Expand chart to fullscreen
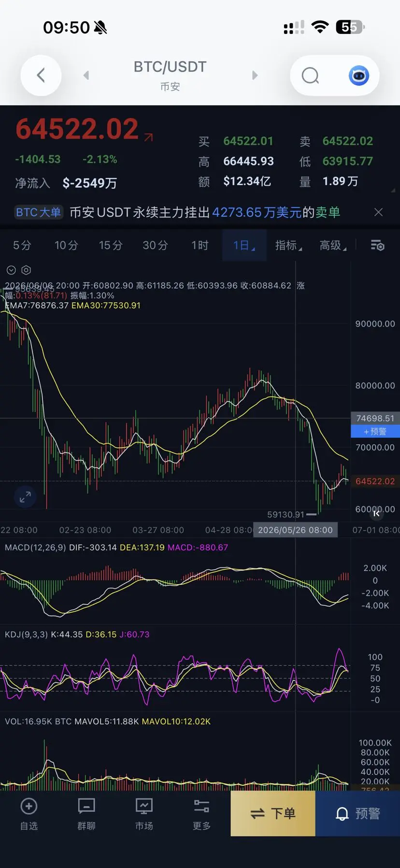 coord(25,497)
